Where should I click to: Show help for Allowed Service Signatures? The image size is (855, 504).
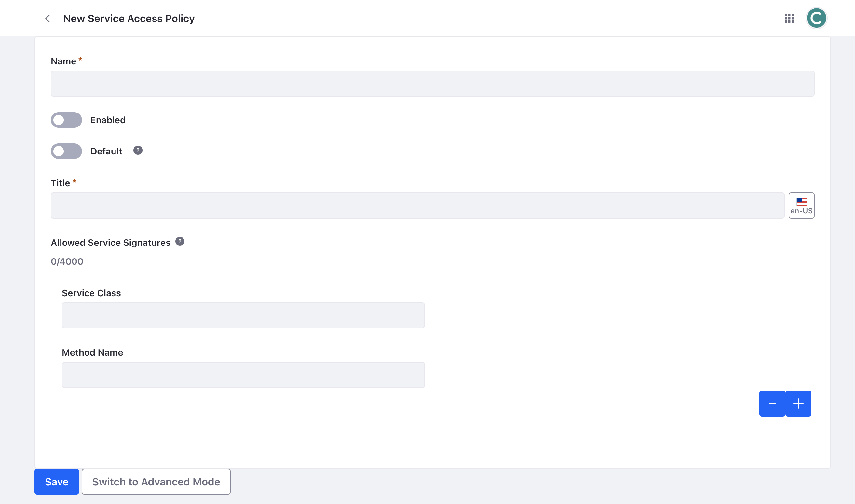[180, 242]
